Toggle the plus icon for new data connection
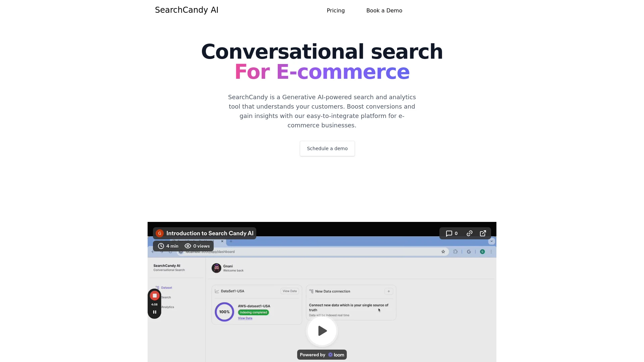644x362 pixels. pos(388,291)
